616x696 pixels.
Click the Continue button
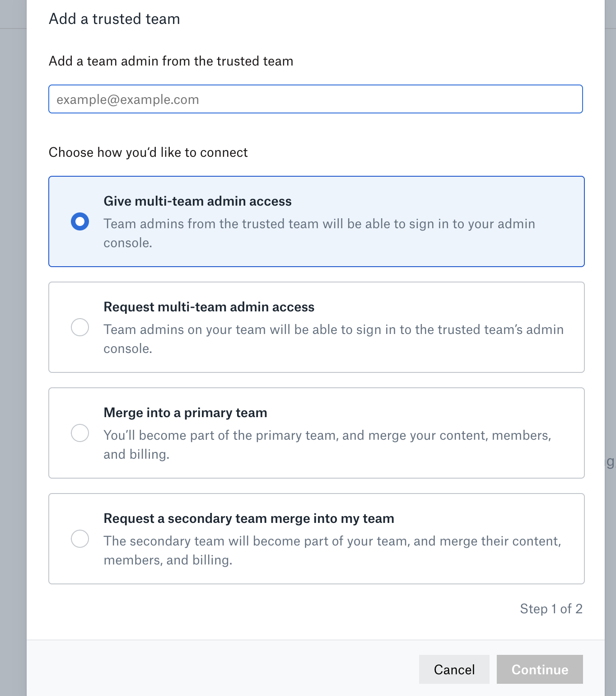tap(539, 669)
